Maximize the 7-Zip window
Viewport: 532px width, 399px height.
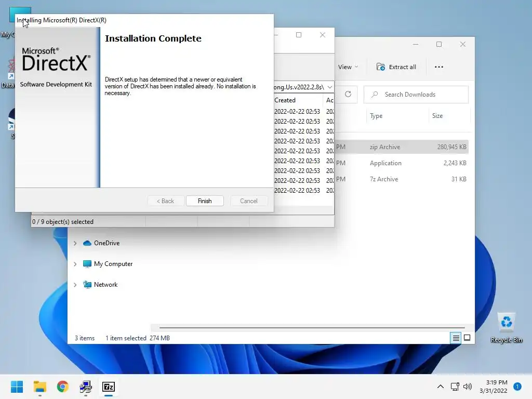[299, 35]
